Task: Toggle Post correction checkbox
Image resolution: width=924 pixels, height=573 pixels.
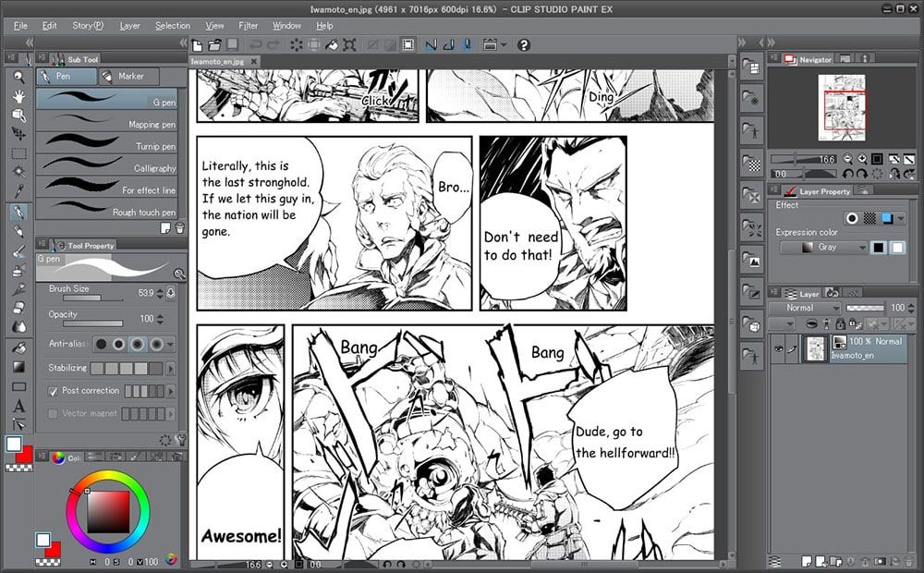Action: (53, 391)
